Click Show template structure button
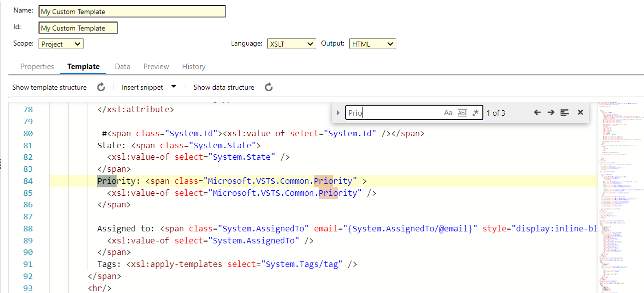Viewport: 644px width, 293px height. [x=50, y=87]
